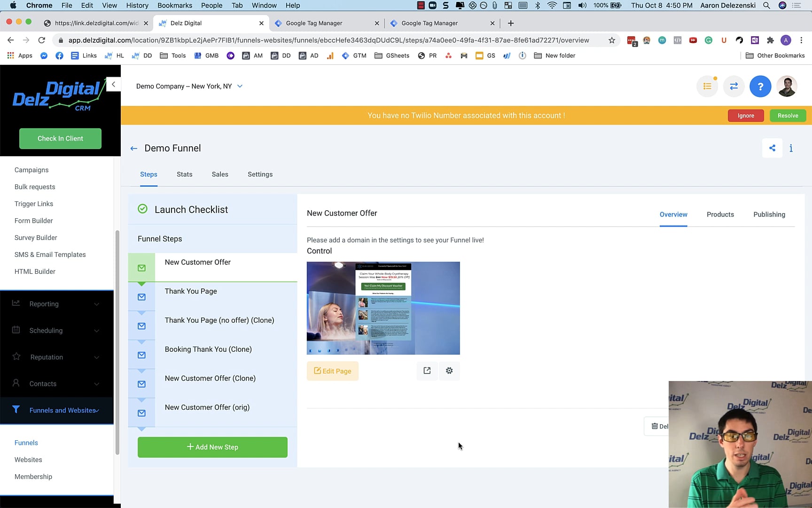Click the delete trash icon
Image resolution: width=812 pixels, height=508 pixels.
pos(655,426)
